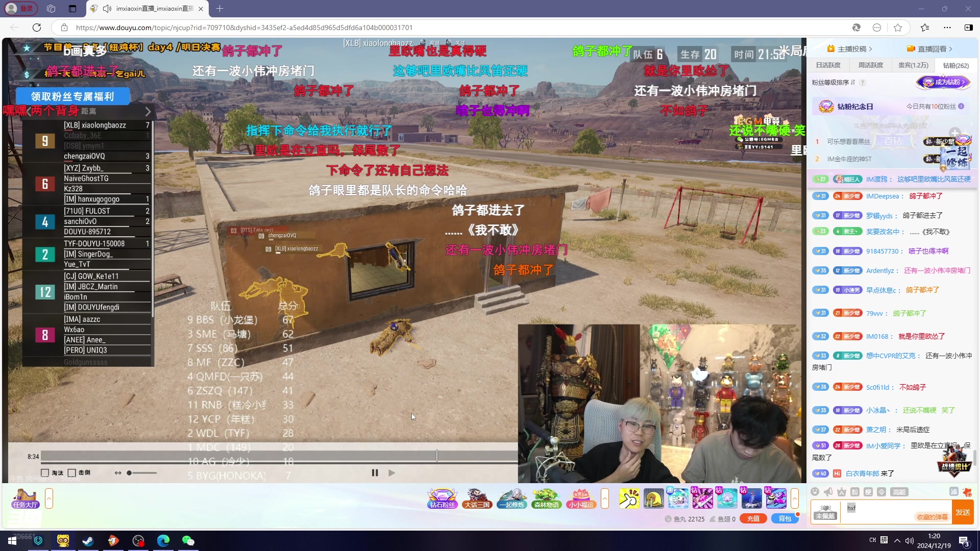This screenshot has height=551, width=980.
Task: Click the 发送 send button
Action: click(963, 512)
